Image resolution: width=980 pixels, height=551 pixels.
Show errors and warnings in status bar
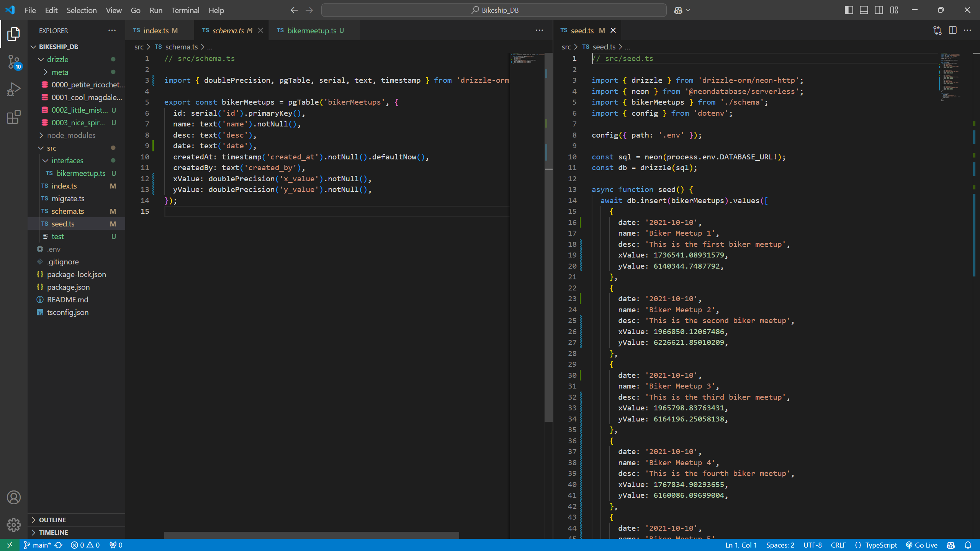pos(85,545)
